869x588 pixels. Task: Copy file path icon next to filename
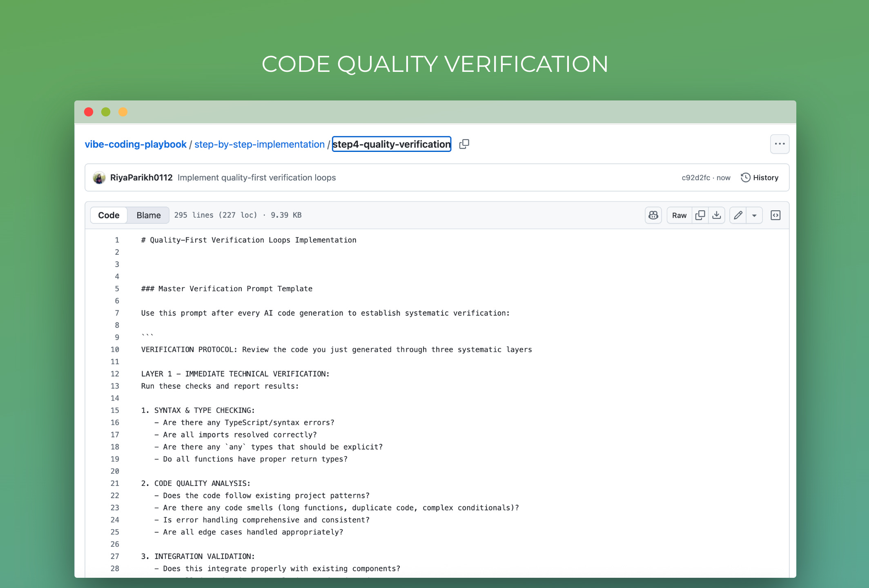pyautogui.click(x=464, y=144)
